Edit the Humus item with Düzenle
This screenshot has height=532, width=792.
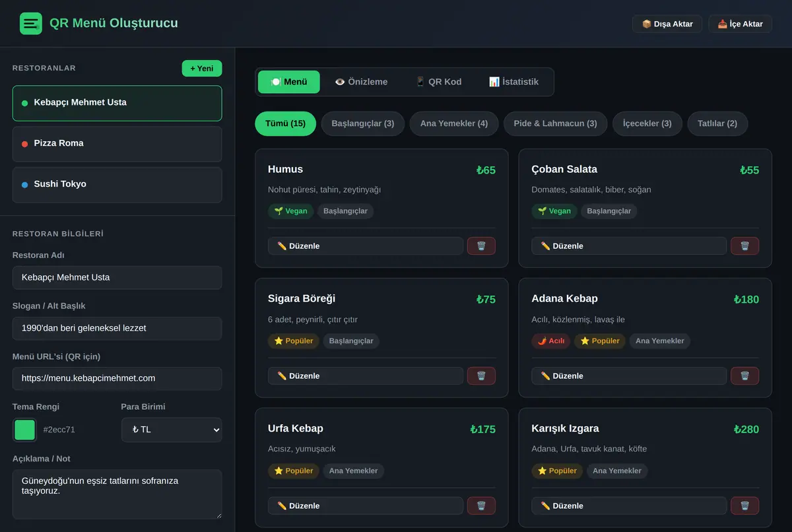(366, 246)
